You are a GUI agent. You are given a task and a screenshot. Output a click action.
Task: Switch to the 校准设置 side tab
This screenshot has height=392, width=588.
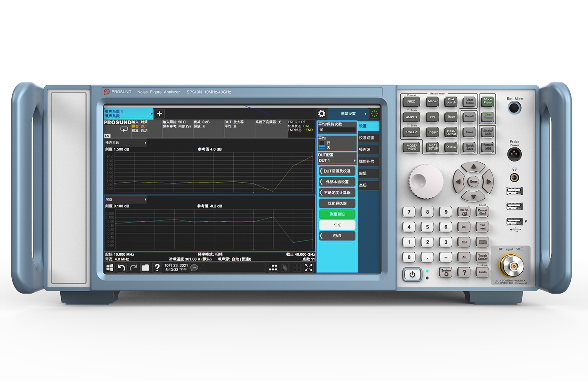pos(368,138)
